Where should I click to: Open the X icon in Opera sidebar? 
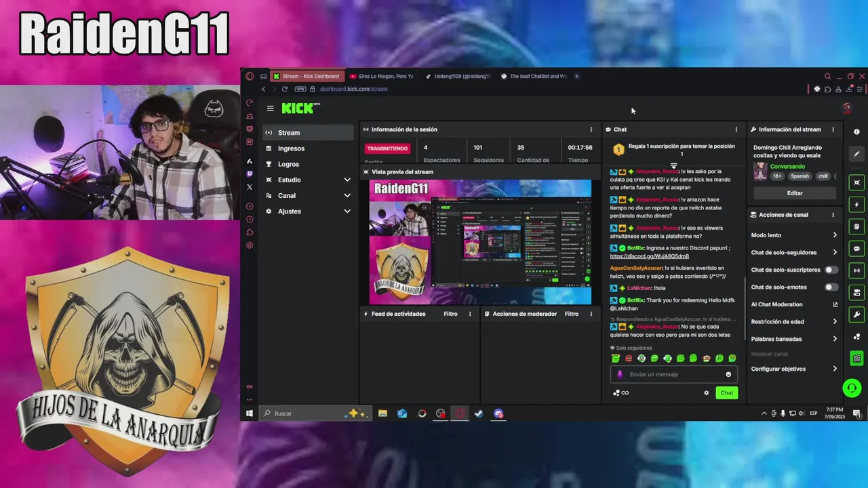pyautogui.click(x=250, y=187)
